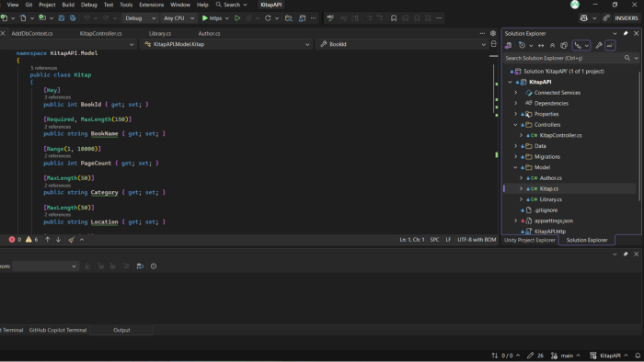Toggle the Preview Selected Items button
The height and width of the screenshot is (362, 644).
(x=610, y=46)
